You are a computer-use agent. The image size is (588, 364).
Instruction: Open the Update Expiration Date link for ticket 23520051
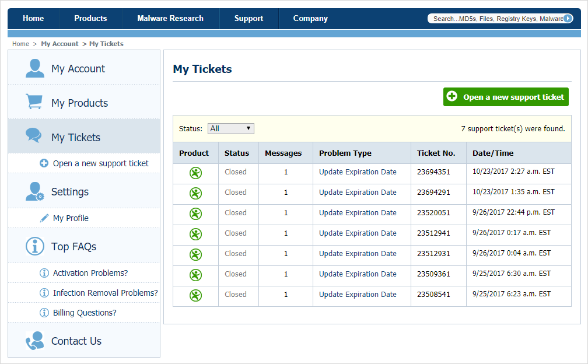358,213
